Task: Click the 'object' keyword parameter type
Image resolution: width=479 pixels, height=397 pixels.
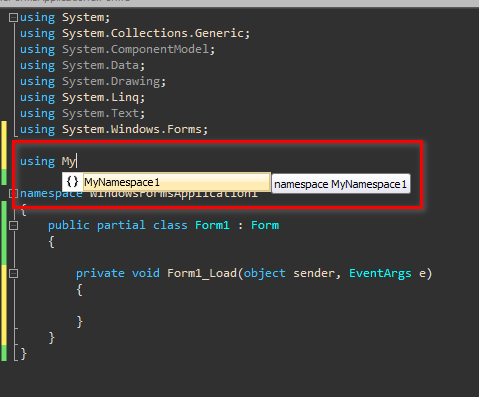Action: [264, 273]
